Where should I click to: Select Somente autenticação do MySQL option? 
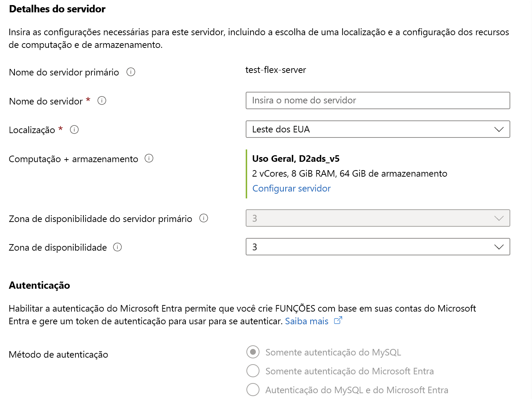click(253, 352)
